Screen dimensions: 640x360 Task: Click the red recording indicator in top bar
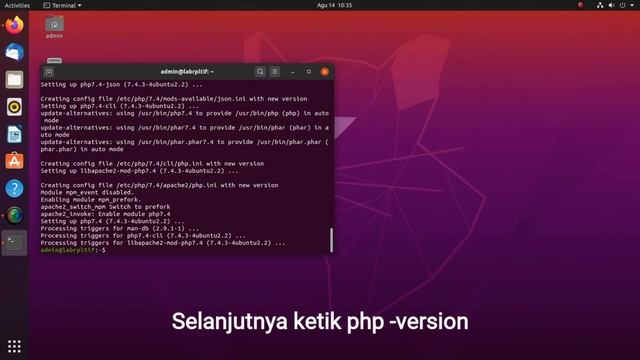pos(580,5)
